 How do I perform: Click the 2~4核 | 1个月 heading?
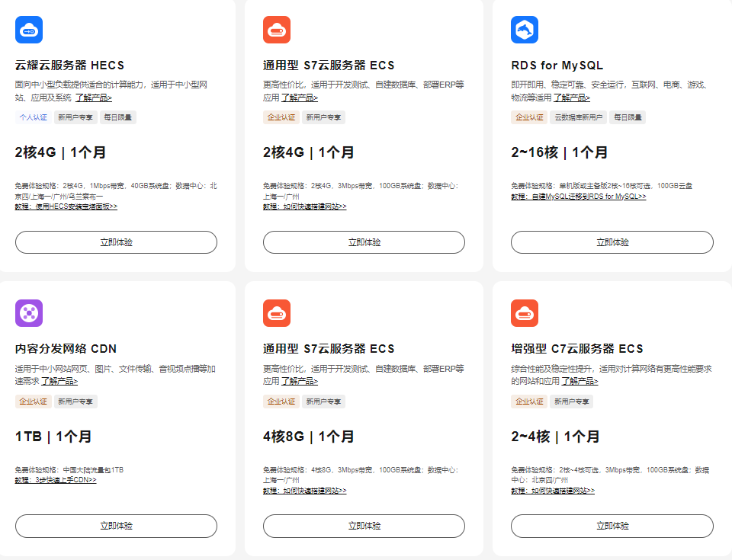556,437
